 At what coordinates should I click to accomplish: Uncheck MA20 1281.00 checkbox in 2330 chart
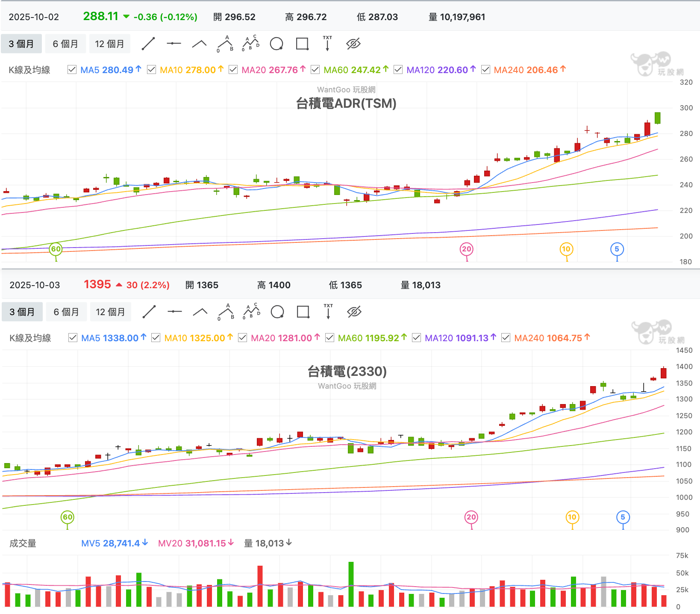(243, 338)
